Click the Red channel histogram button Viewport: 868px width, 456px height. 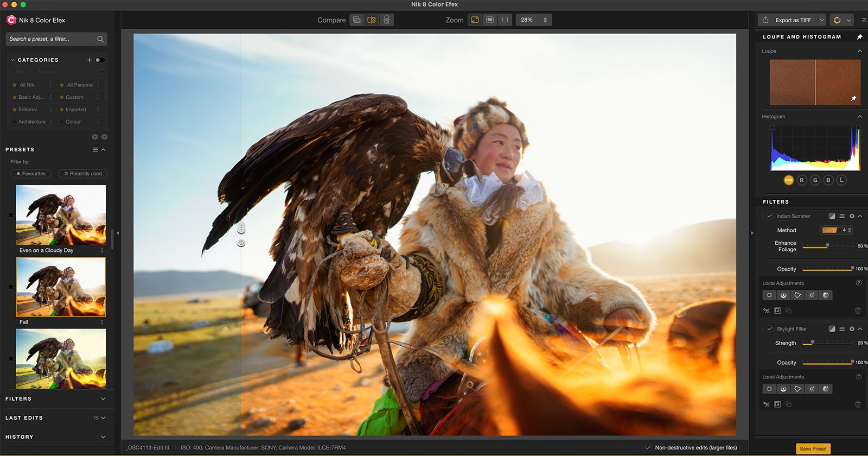tap(802, 180)
